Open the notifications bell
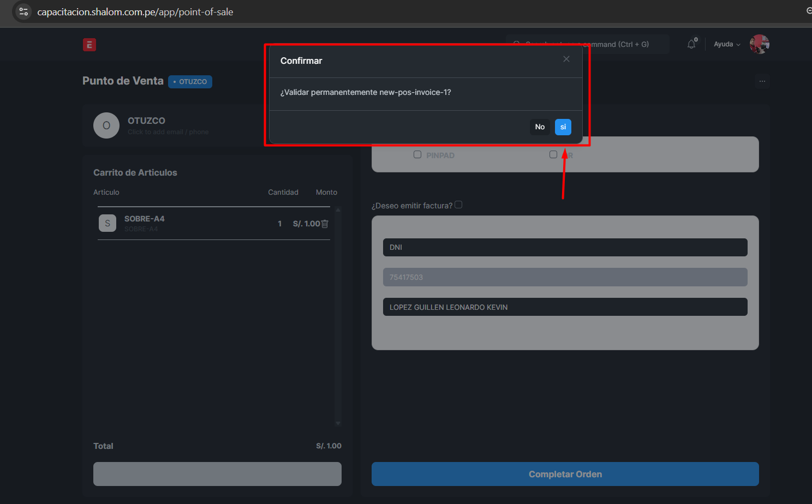 691,44
